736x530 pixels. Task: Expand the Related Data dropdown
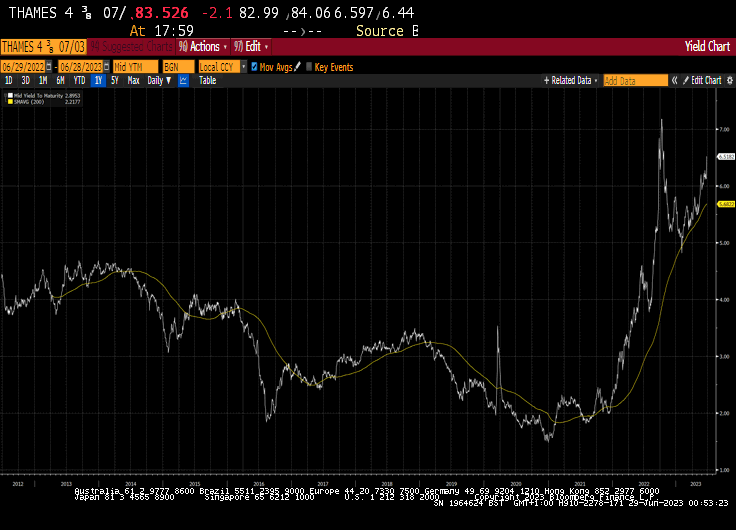point(570,81)
